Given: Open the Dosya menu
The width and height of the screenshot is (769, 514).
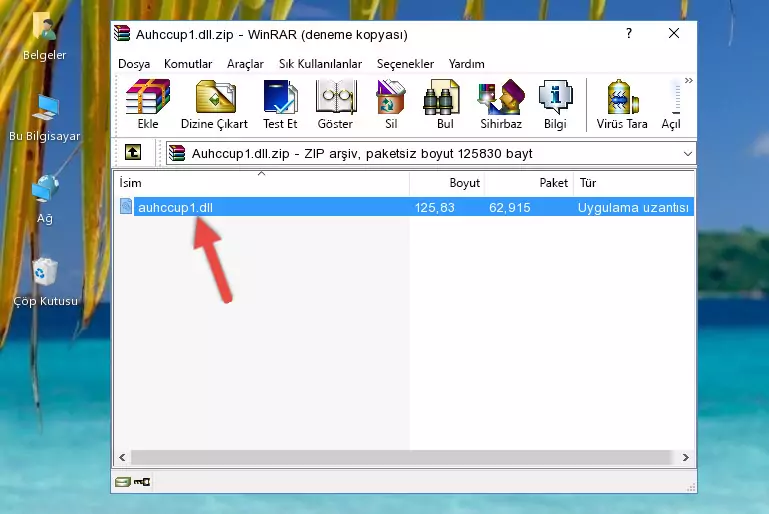Looking at the screenshot, I should (x=134, y=64).
